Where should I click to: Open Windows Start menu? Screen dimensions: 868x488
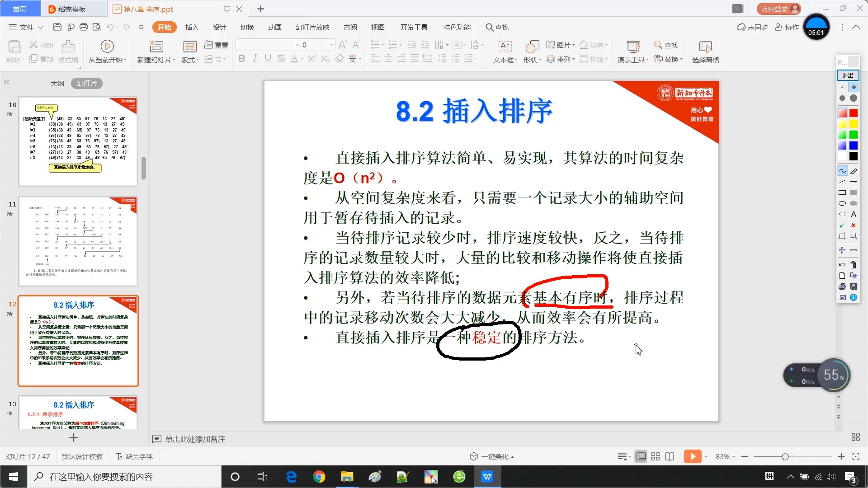tap(14, 477)
